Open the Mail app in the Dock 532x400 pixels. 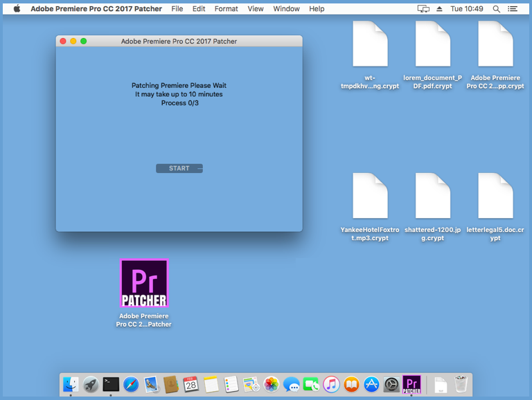point(151,384)
